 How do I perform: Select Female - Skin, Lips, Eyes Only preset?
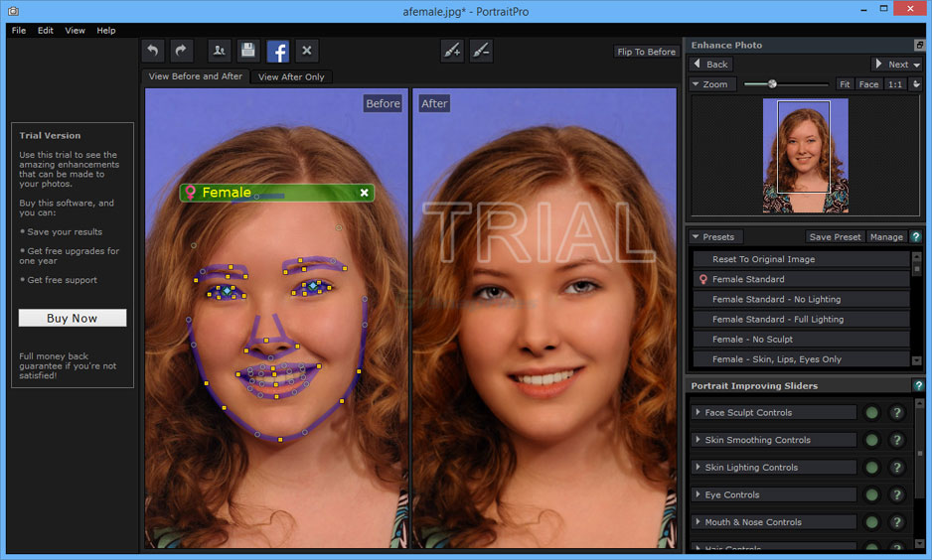(x=801, y=359)
